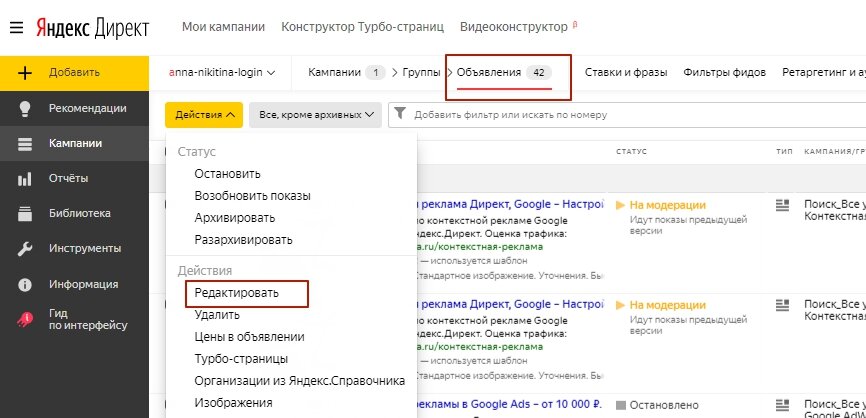Click the Кампании list icon in sidebar
The height and width of the screenshot is (418, 866).
click(x=25, y=144)
